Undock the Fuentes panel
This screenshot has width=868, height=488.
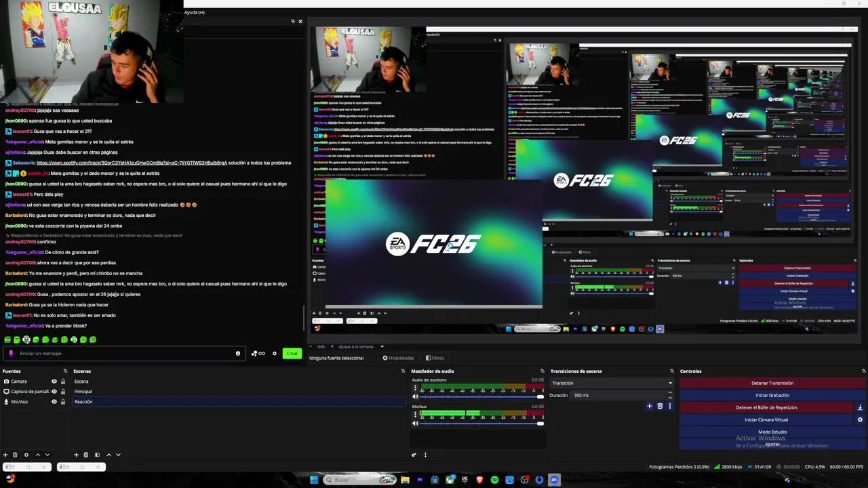(x=66, y=371)
